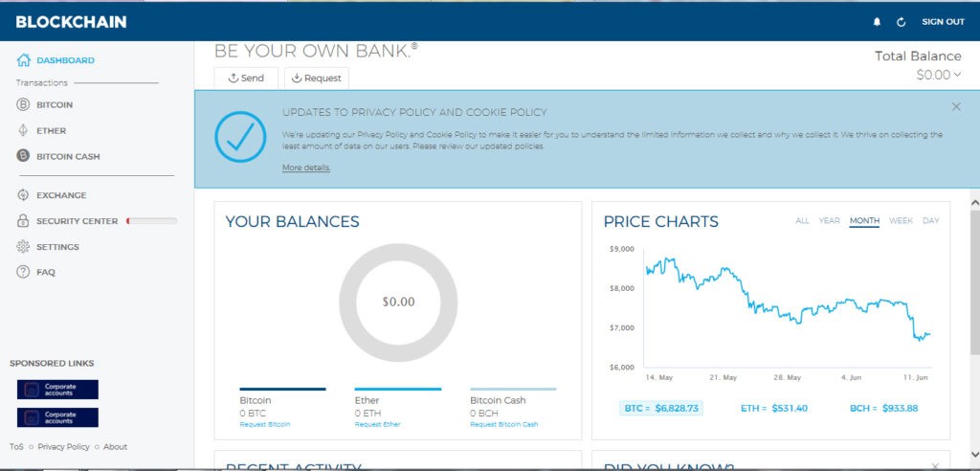Close the Did You Know card

[x=935, y=466]
